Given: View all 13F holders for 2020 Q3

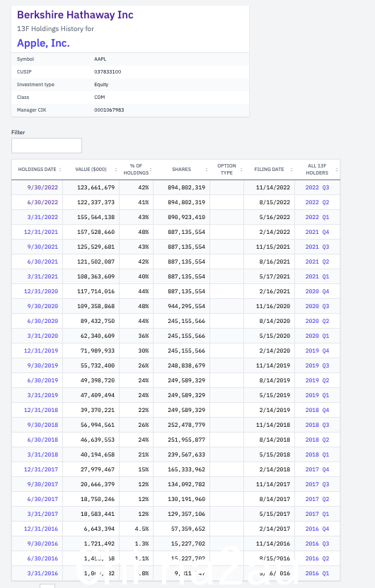Looking at the screenshot, I should click(x=317, y=307).
